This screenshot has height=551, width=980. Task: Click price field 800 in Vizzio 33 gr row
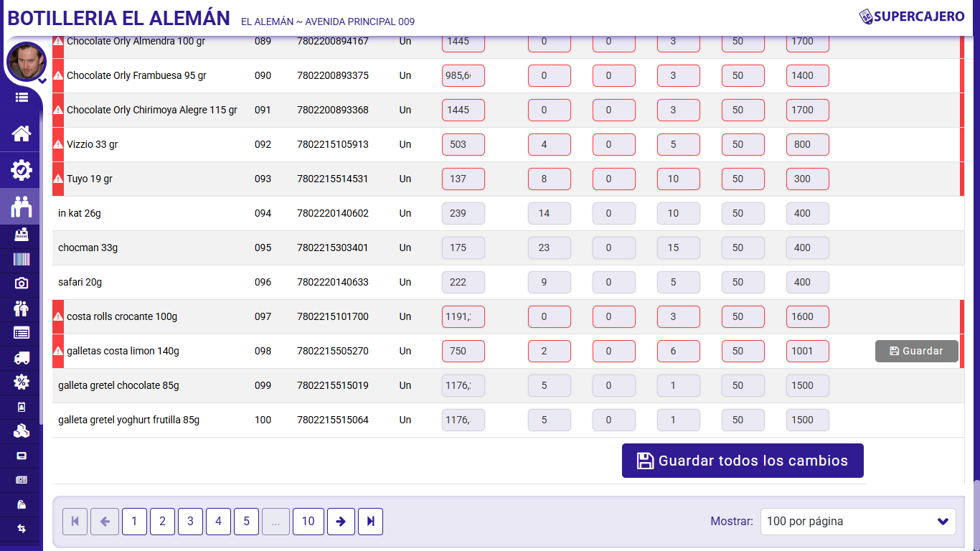pos(808,144)
